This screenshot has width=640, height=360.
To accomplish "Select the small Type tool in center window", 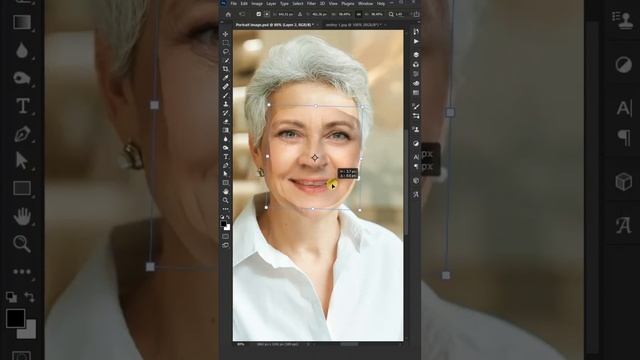I will (225, 157).
